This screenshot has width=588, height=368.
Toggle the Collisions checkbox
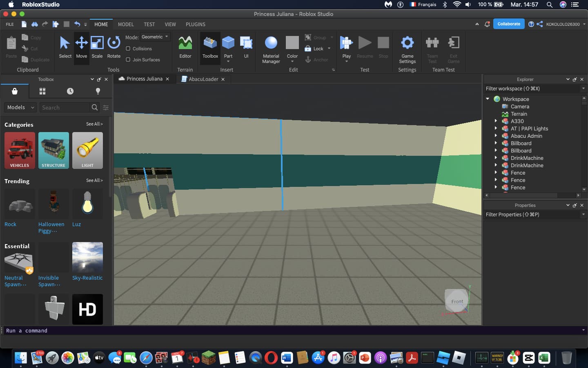point(128,49)
